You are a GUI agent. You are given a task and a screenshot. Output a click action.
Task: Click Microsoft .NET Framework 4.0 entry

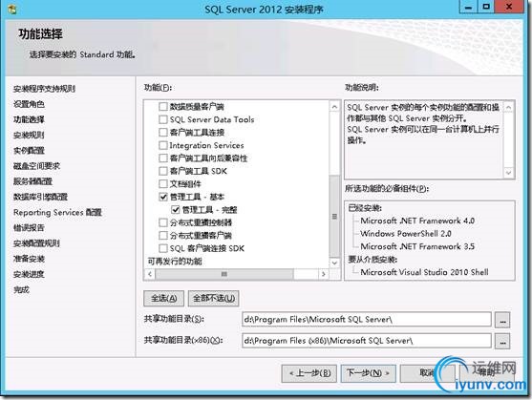417,221
